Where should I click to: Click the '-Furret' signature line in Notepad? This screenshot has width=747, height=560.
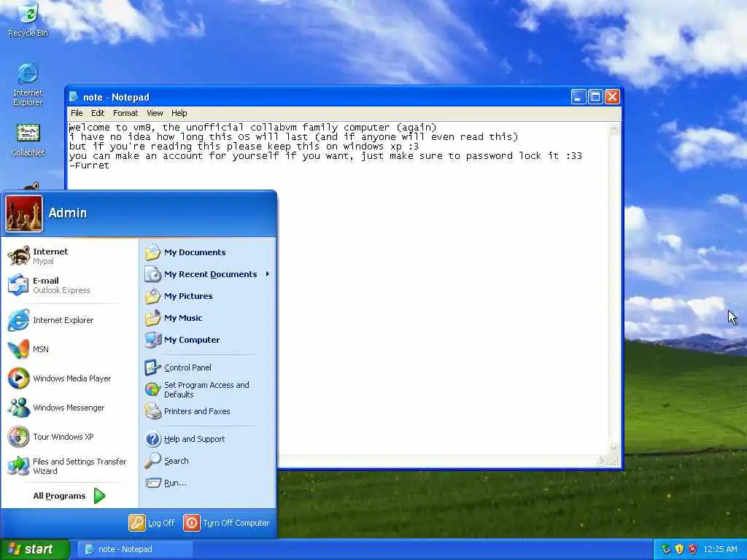[x=89, y=166]
